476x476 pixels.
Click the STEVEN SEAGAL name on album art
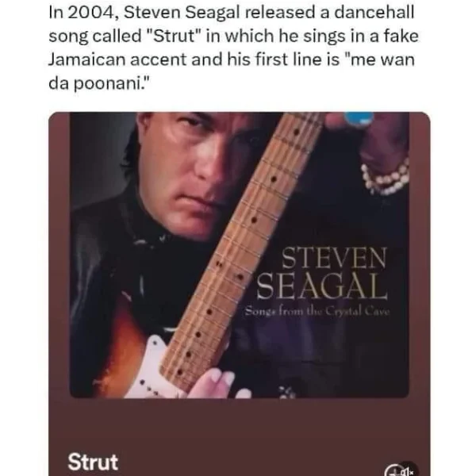click(x=322, y=273)
